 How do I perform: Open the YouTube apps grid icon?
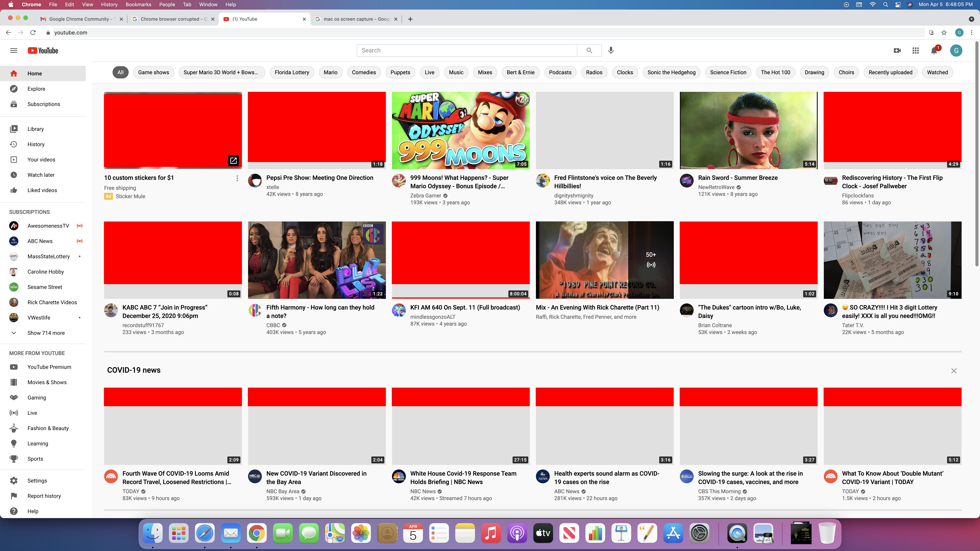[916, 51]
